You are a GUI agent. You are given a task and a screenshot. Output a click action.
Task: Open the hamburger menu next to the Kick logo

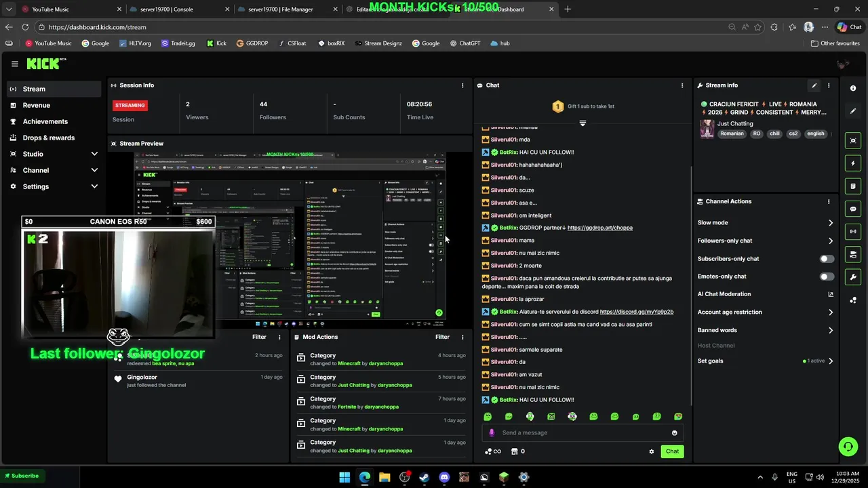(15, 64)
